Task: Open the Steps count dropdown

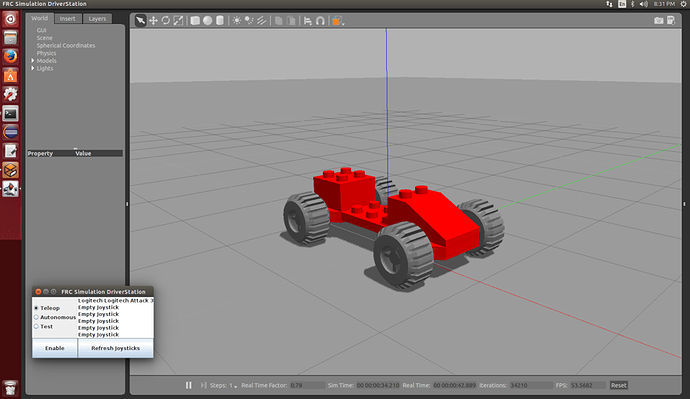Action: 233,386
